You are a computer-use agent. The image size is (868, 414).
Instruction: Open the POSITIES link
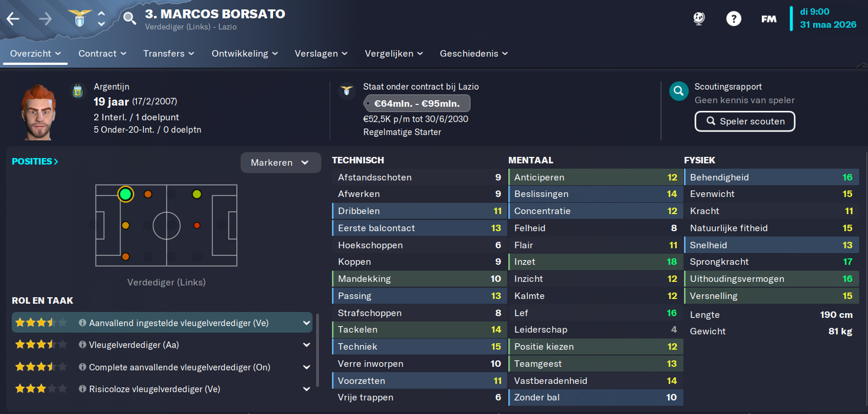pos(35,162)
